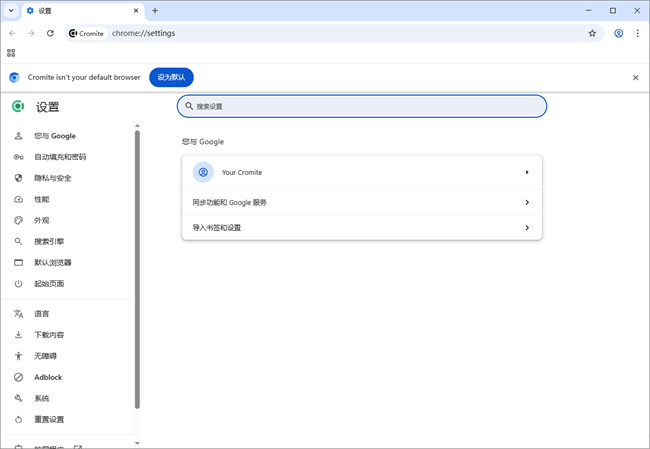Open 搜索引擎 settings section
The width and height of the screenshot is (650, 449).
click(x=49, y=242)
